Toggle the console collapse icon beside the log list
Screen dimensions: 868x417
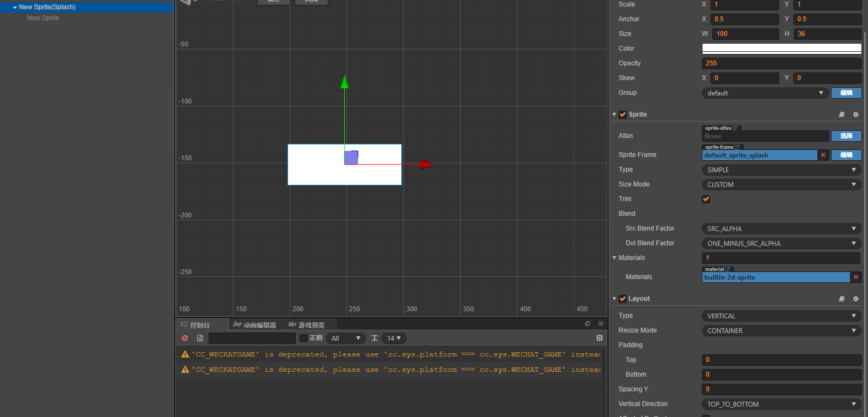pos(600,338)
